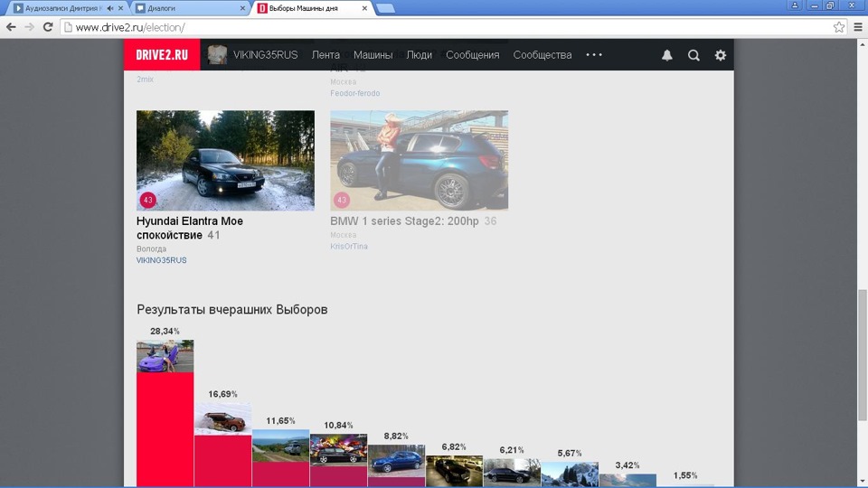
Task: Open 2mix author link
Action: pos(145,80)
